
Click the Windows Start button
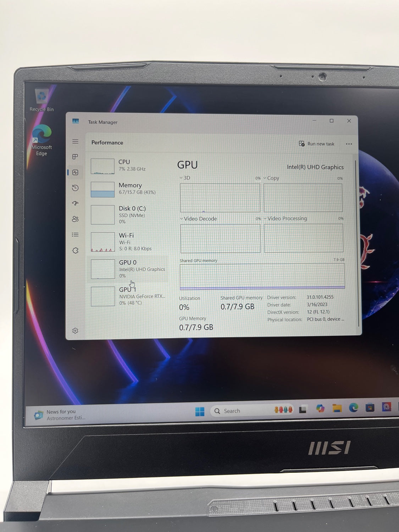(x=200, y=411)
